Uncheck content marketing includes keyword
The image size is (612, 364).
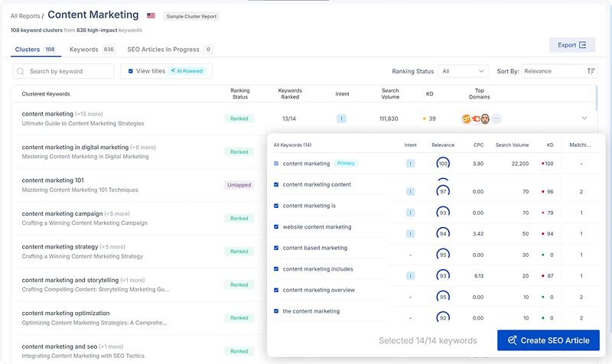[276, 269]
